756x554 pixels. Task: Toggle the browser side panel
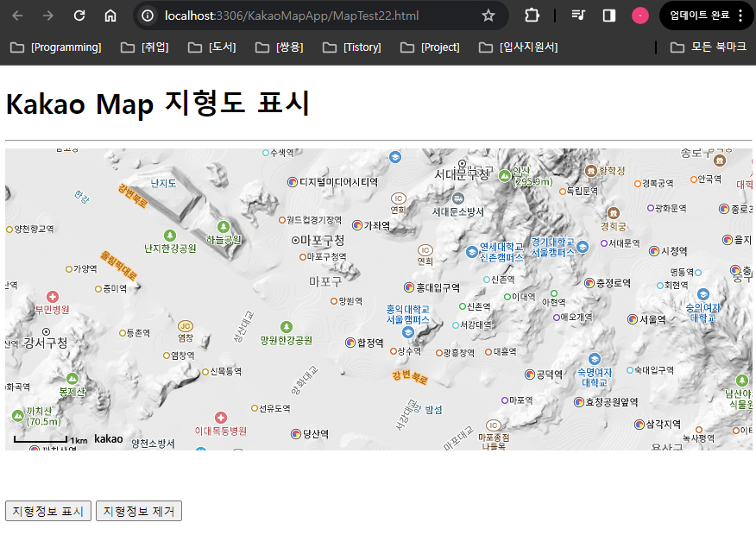[x=609, y=16]
